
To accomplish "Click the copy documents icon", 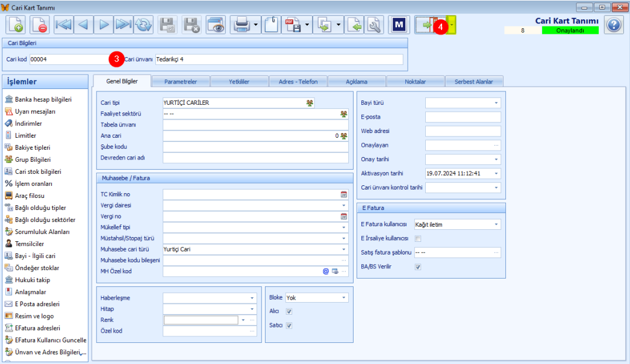I will pyautogui.click(x=324, y=25).
